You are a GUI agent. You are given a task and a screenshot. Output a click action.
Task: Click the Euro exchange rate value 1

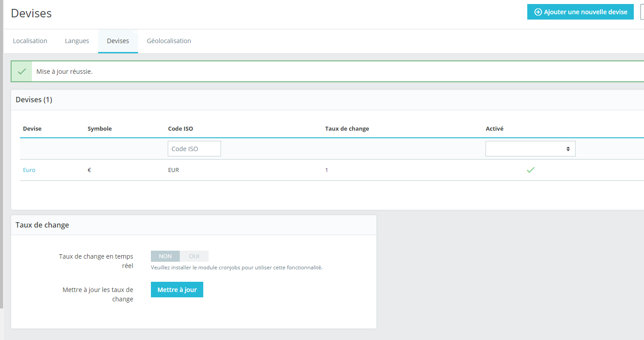[x=327, y=170]
